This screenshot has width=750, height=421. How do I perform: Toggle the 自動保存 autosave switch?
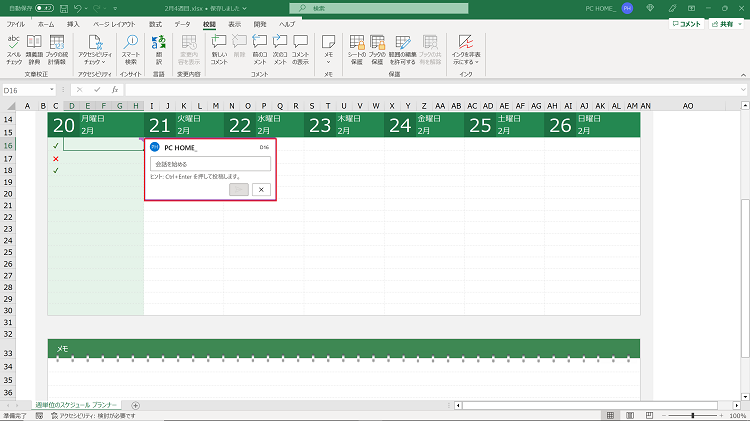(x=44, y=7)
